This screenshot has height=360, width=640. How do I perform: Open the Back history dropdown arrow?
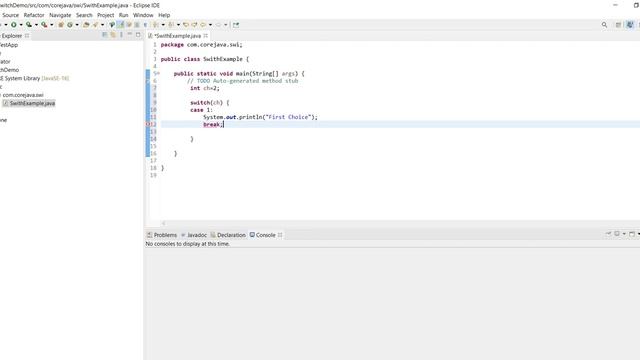[210, 25]
